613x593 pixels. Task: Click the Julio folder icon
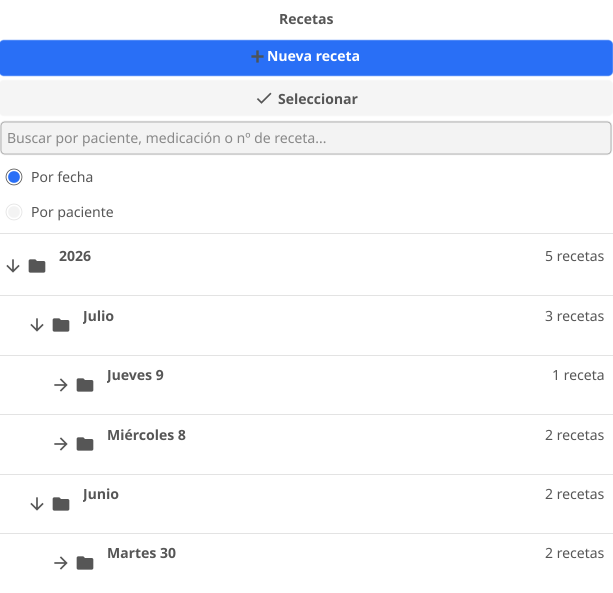click(61, 325)
